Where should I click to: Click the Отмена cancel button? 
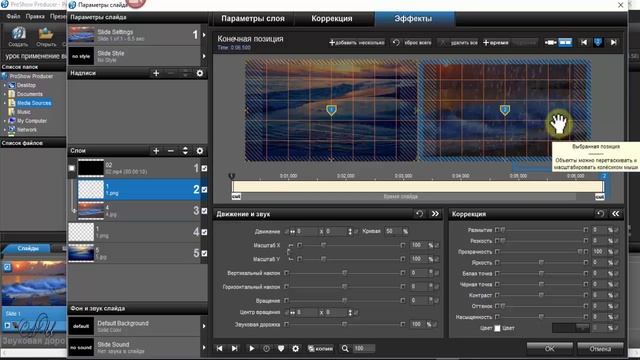pos(600,348)
